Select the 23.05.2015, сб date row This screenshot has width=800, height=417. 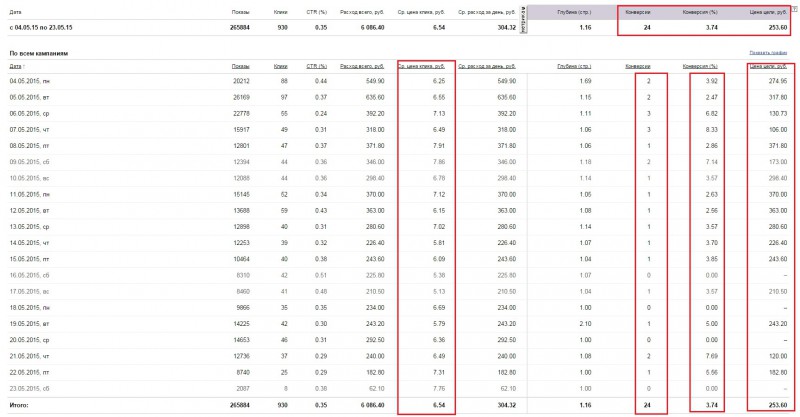pos(29,388)
